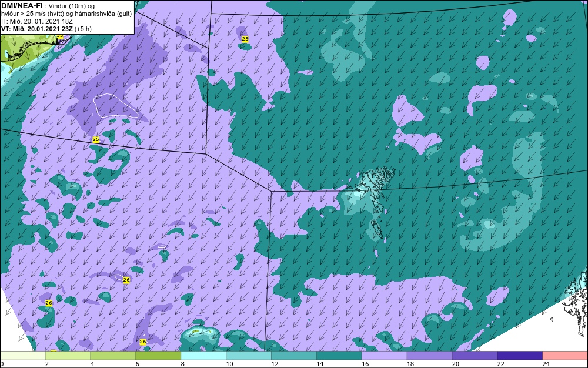The width and height of the screenshot is (588, 368).
Task: Select the violet 20–22 legend swatch
Action: coord(475,356)
